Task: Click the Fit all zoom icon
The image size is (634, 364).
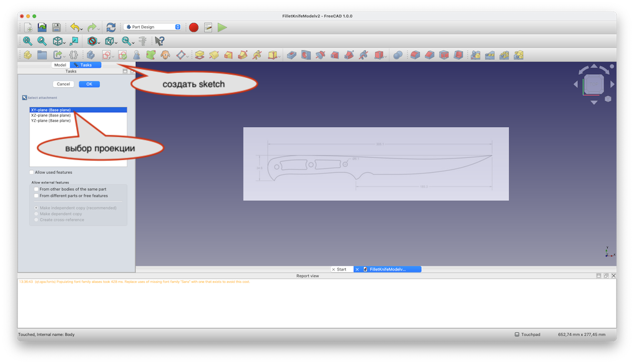Action: click(27, 41)
